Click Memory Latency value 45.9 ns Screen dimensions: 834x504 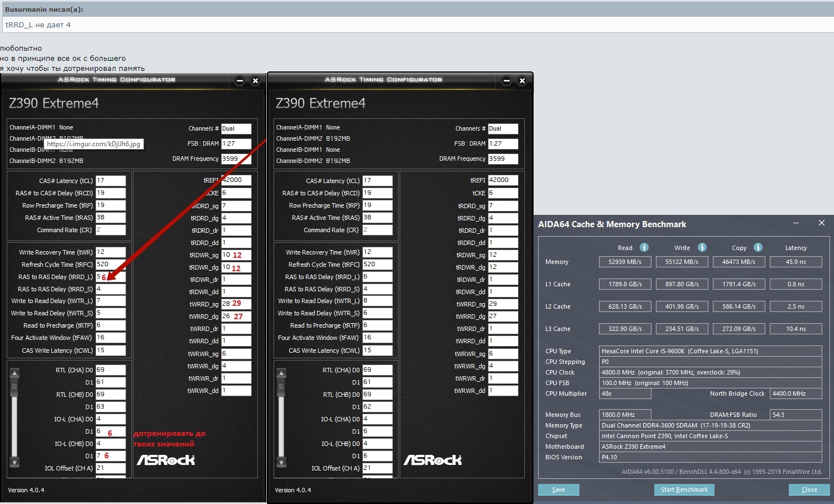click(x=796, y=262)
